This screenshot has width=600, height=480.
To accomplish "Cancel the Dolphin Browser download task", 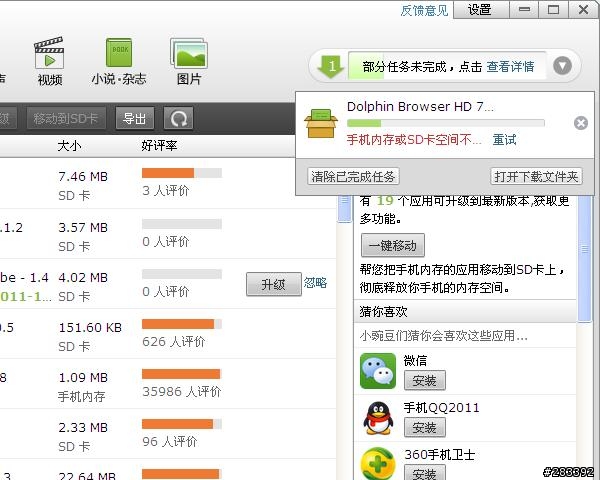I will pyautogui.click(x=581, y=123).
